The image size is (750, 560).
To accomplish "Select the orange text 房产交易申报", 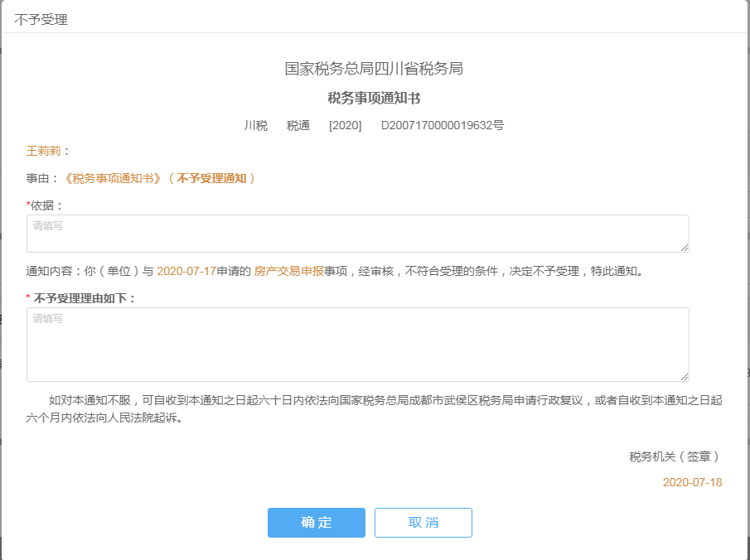I will coord(289,271).
